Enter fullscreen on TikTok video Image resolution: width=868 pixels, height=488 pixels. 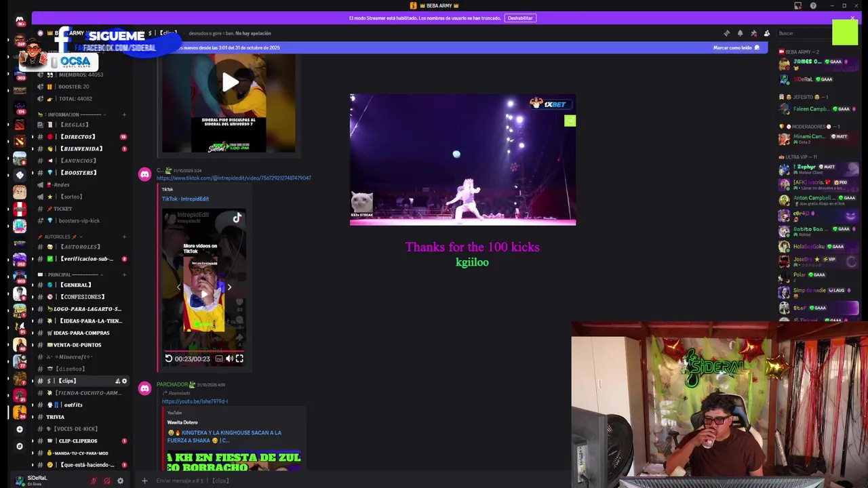[239, 359]
